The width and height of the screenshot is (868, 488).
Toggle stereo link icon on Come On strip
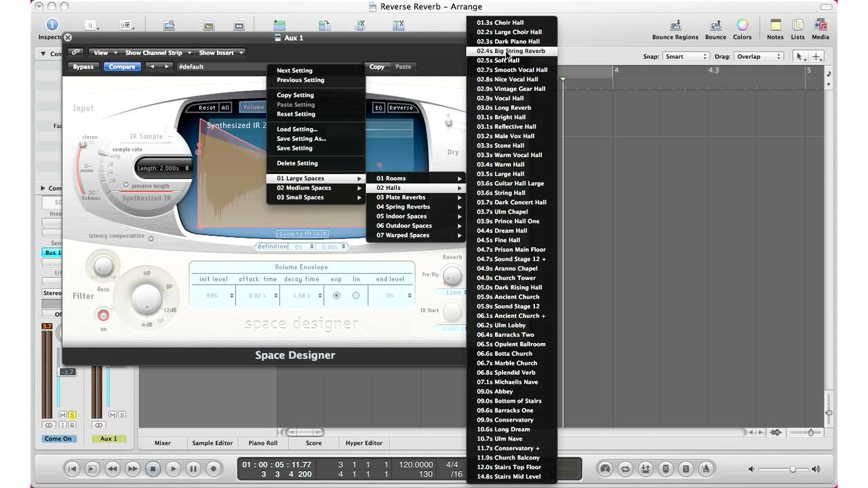(48, 426)
